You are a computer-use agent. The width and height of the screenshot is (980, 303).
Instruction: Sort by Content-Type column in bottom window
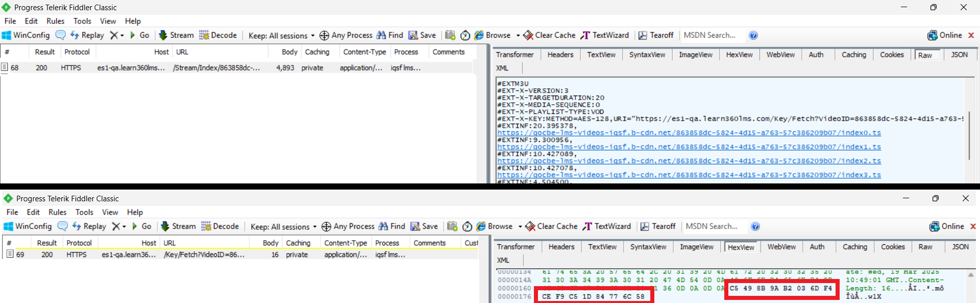pyautogui.click(x=346, y=243)
